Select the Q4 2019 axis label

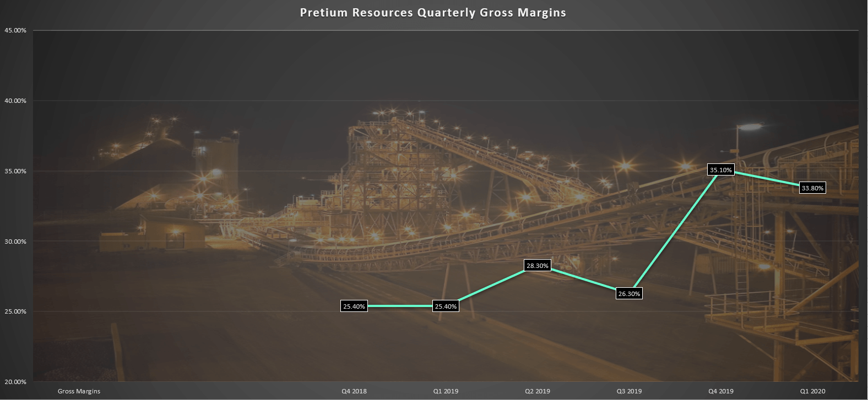721,391
